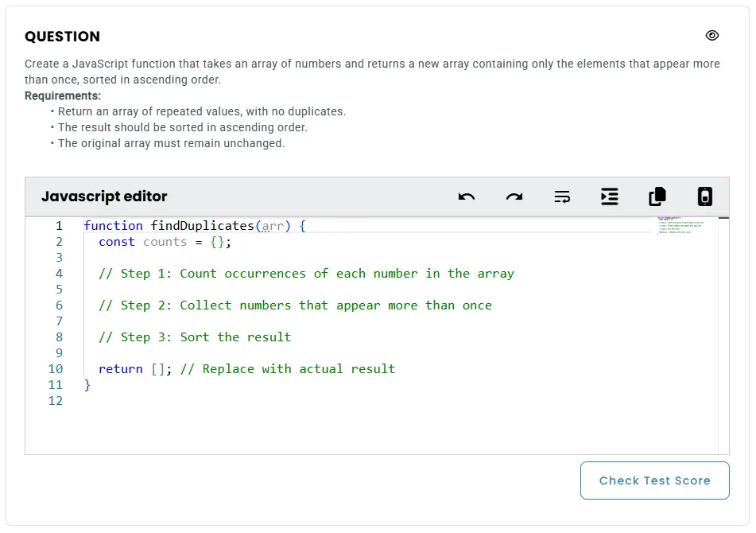The image size is (756, 533).
Task: Toggle question visibility with the eye icon
Action: pyautogui.click(x=712, y=35)
